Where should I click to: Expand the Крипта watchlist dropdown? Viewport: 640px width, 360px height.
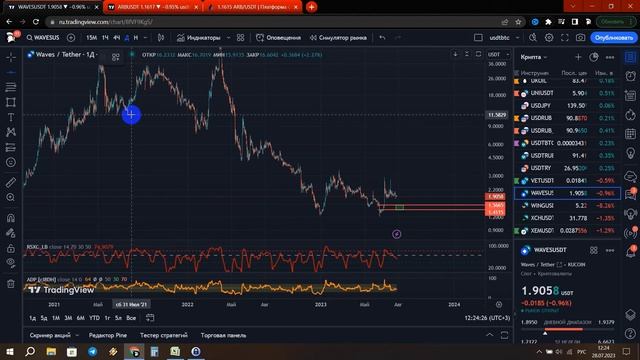(534, 57)
